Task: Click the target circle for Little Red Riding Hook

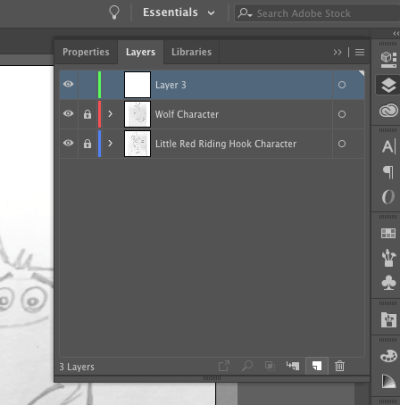Action: [342, 144]
